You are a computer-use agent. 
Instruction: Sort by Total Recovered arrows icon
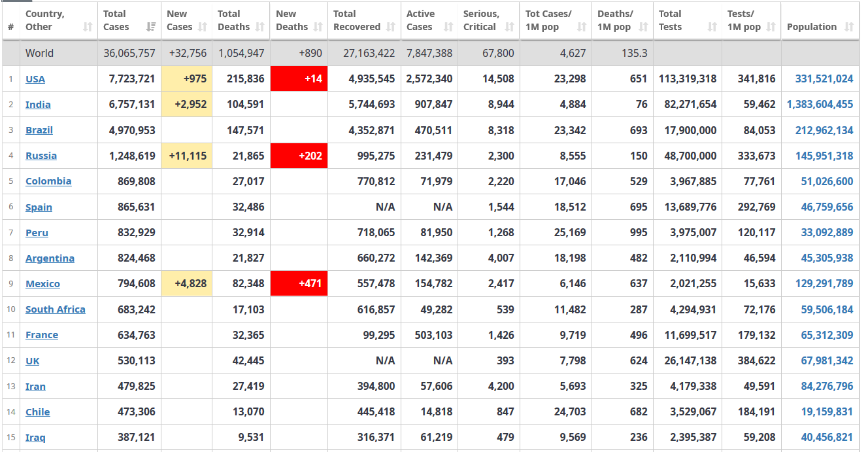pyautogui.click(x=391, y=27)
